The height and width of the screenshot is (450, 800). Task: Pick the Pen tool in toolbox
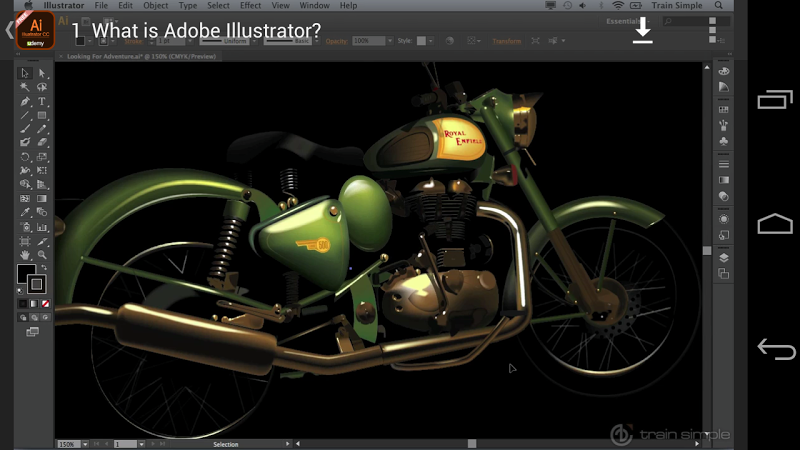25,101
